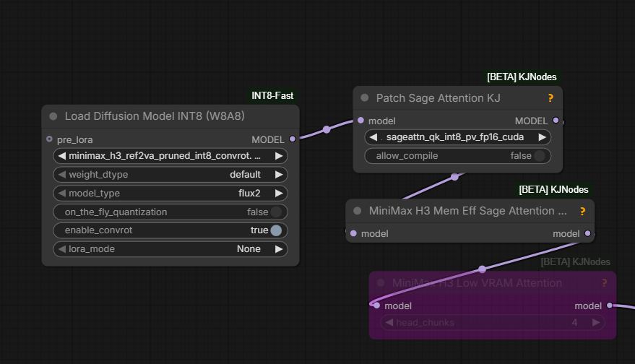Click the [BETA] KJNodes badge above Low VRAM Attention

pos(576,262)
